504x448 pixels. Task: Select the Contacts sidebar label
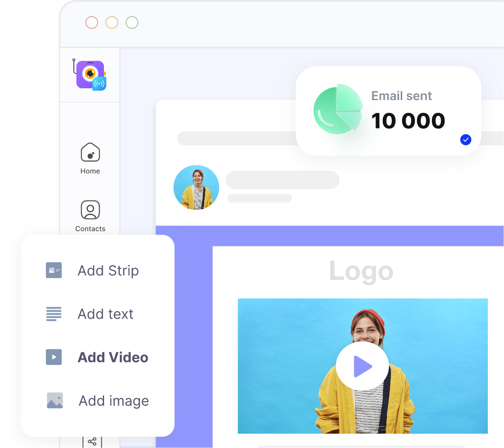coord(90,229)
